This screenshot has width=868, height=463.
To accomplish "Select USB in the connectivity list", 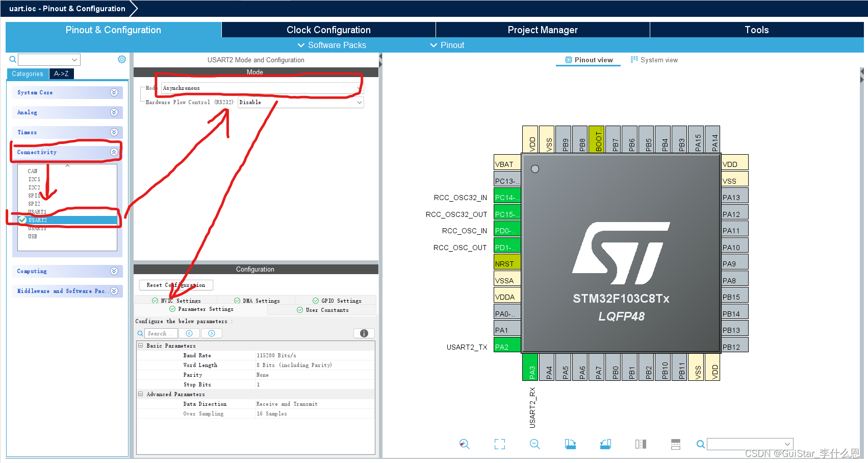I will (x=33, y=236).
